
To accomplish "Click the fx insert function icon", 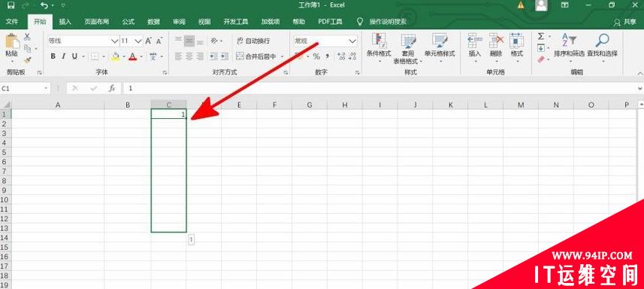I will (x=112, y=88).
